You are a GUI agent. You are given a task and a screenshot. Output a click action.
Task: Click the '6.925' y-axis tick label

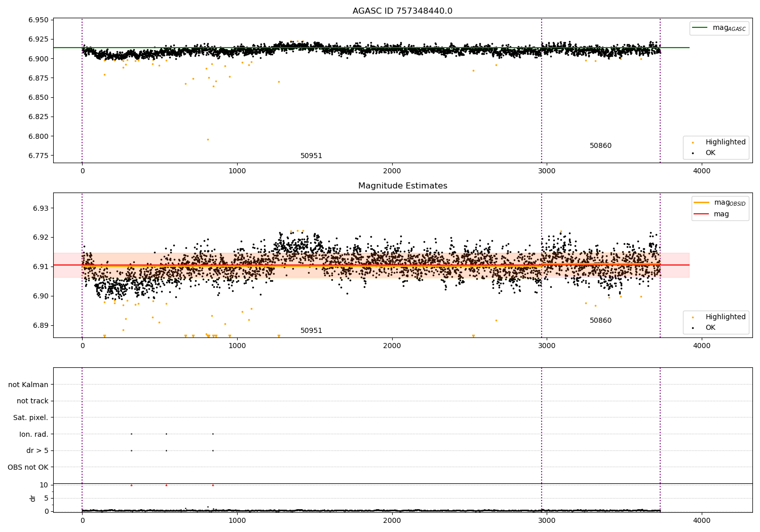(39, 40)
